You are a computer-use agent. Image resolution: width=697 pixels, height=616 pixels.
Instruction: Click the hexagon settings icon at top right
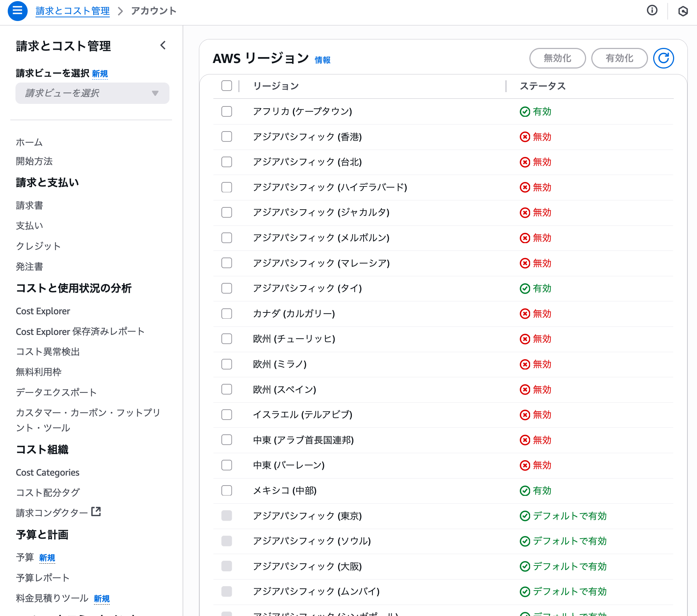pos(683,11)
